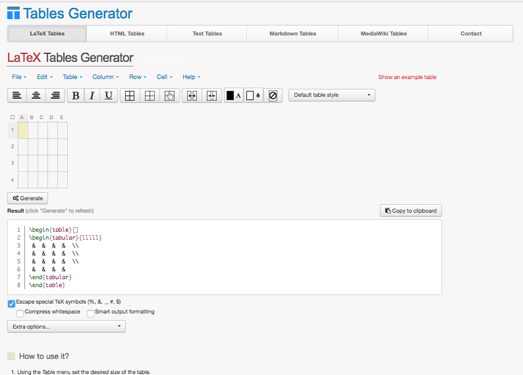Expand the Extra options dropdown
Viewport: 523px width, 375px height.
[66, 327]
